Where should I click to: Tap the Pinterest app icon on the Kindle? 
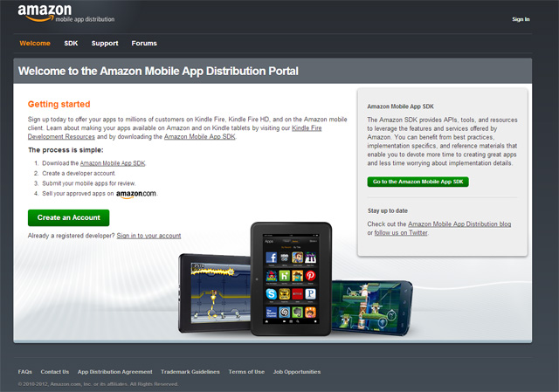click(x=311, y=276)
